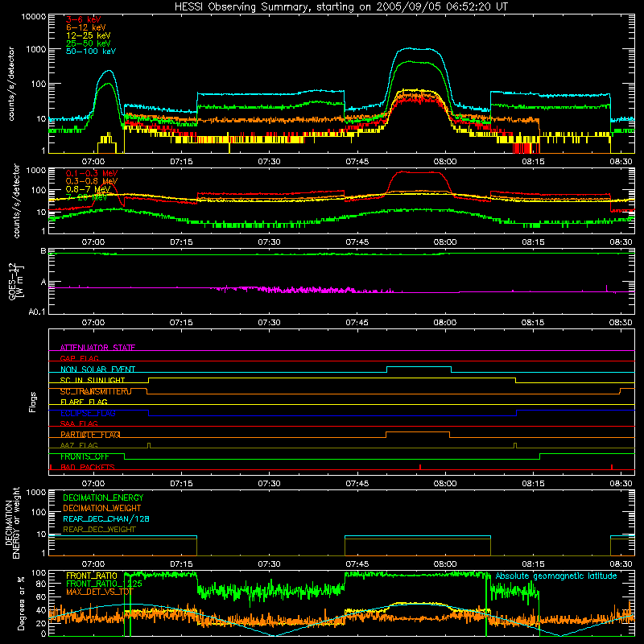Select the SC_IN_SUNLIGHT flag label
Screen dimensions: 644x644
click(x=93, y=380)
